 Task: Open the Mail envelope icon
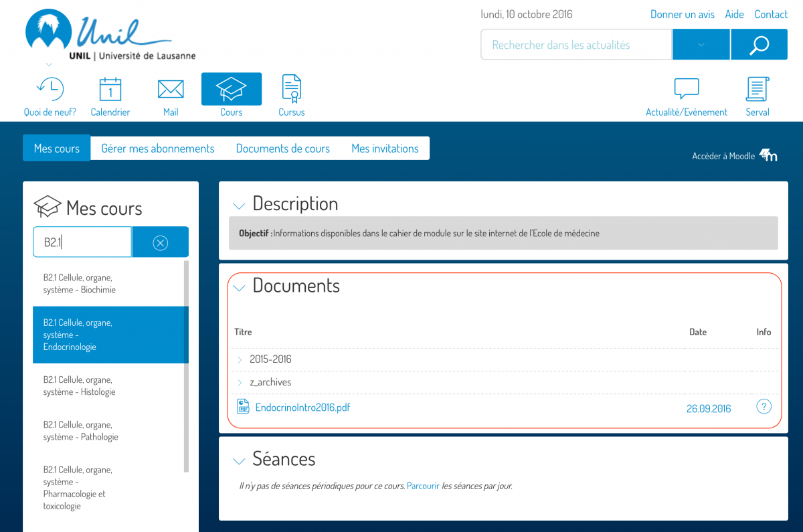[171, 89]
